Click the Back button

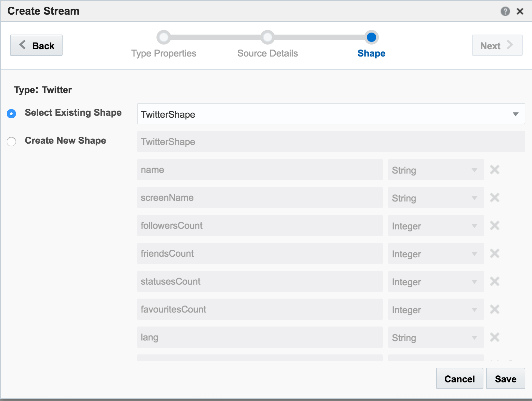click(x=36, y=46)
